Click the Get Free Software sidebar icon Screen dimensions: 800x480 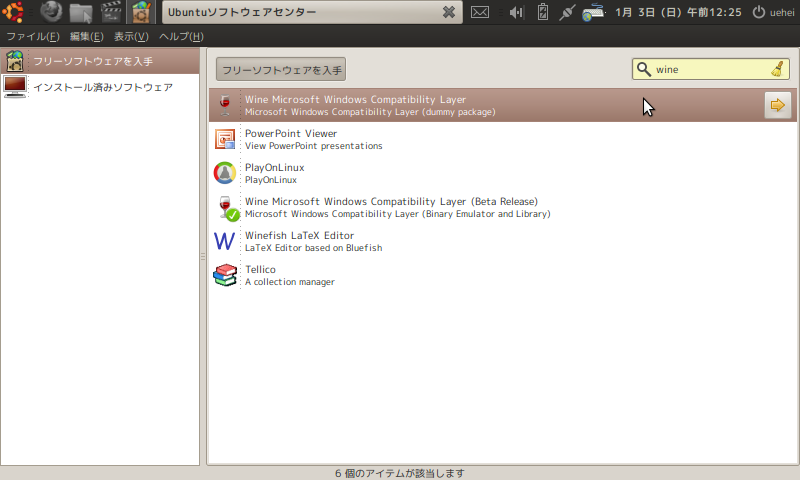(x=15, y=61)
